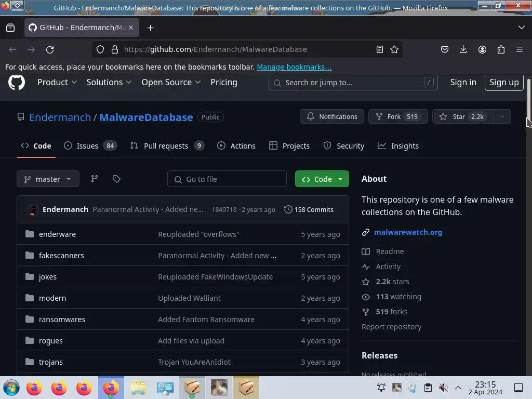
Task: Switch to the Insights tab
Action: [x=398, y=146]
